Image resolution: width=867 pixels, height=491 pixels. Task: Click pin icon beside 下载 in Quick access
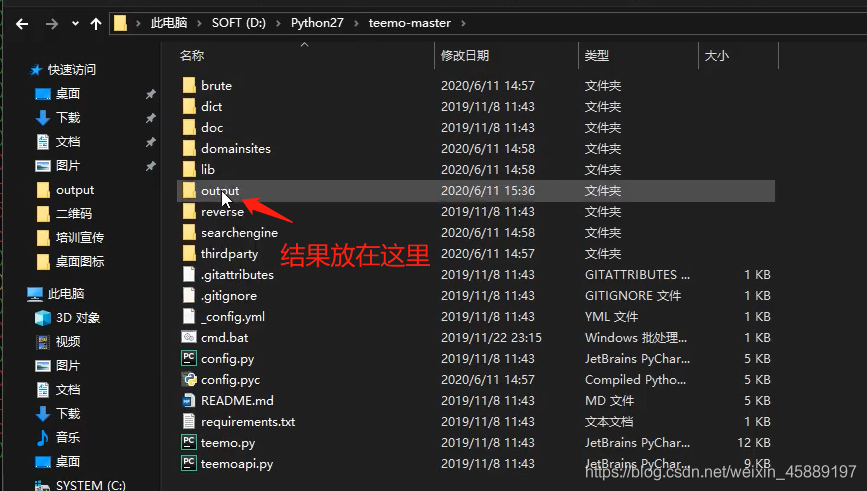coord(150,118)
